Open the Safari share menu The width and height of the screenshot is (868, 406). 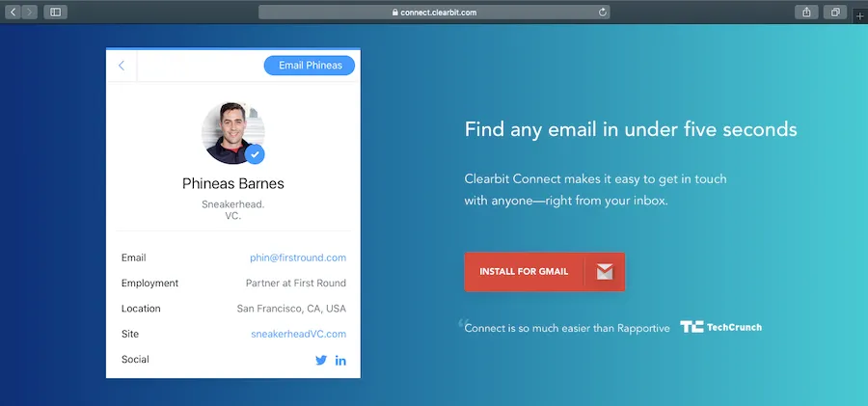click(x=806, y=12)
